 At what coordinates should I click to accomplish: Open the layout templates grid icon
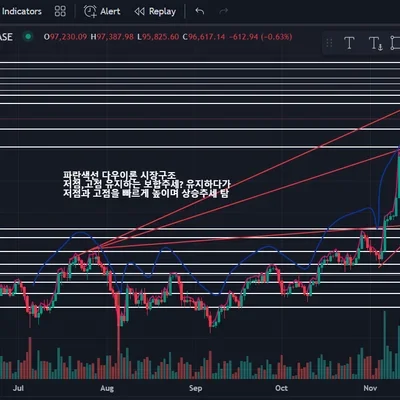pyautogui.click(x=60, y=11)
